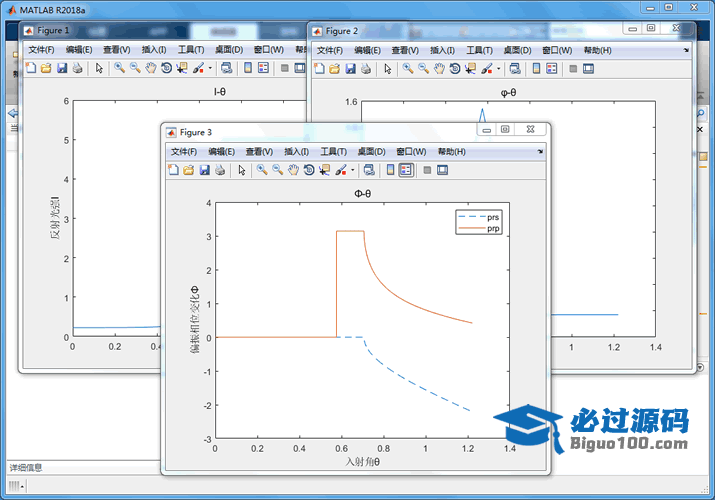Click Link Plot icon in Figure 3 toolbar
The image size is (715, 500).
coord(369,170)
